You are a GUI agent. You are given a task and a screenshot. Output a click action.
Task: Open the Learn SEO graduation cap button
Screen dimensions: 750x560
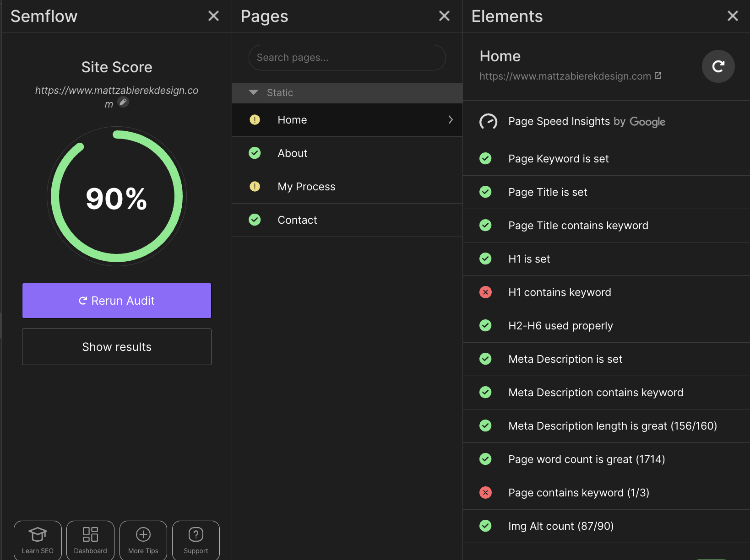[38, 540]
